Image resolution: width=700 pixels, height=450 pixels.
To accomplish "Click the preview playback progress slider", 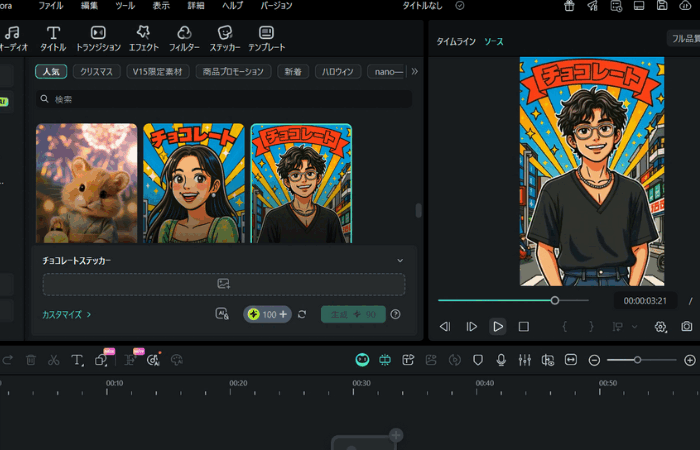I will pos(513,300).
